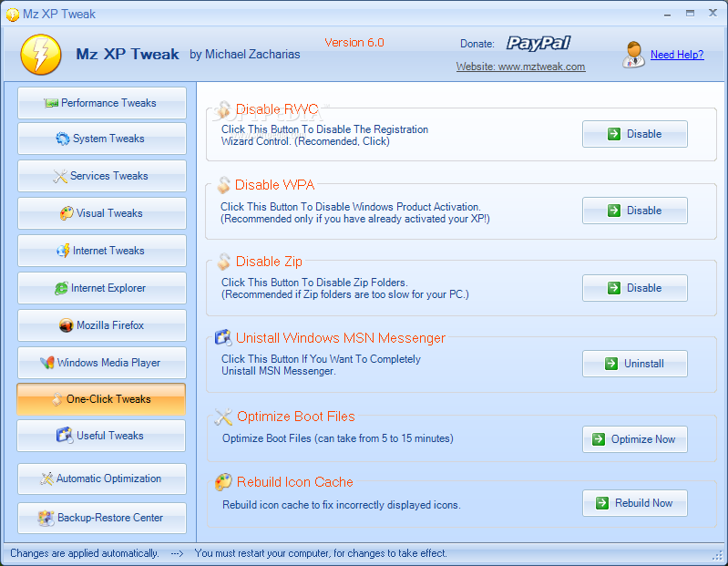Image resolution: width=728 pixels, height=566 pixels.
Task: Disable Windows Product Activation
Action: 635,211
